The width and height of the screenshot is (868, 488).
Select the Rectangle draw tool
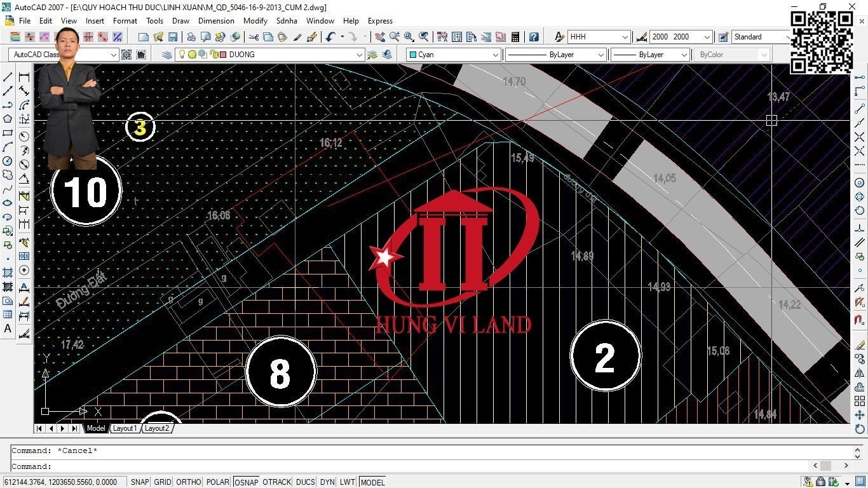coord(8,133)
